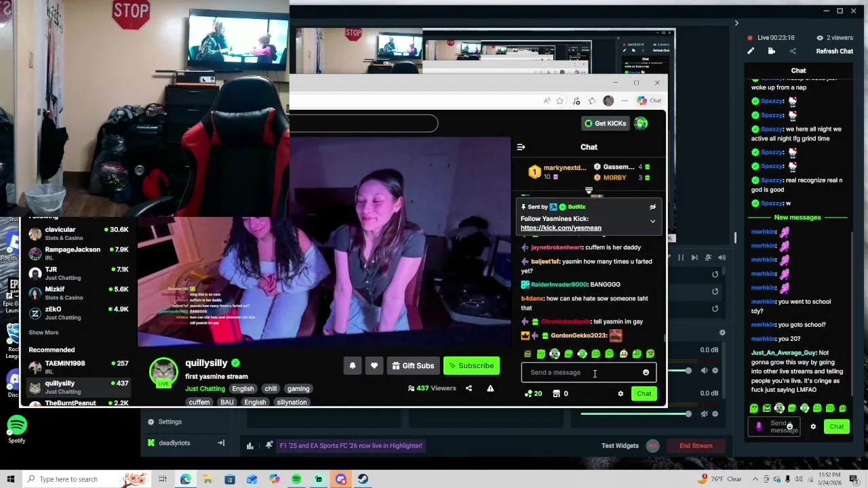Viewport: 868px width, 488px height.
Task: Open Steam from Windows taskbar
Action: (363, 479)
